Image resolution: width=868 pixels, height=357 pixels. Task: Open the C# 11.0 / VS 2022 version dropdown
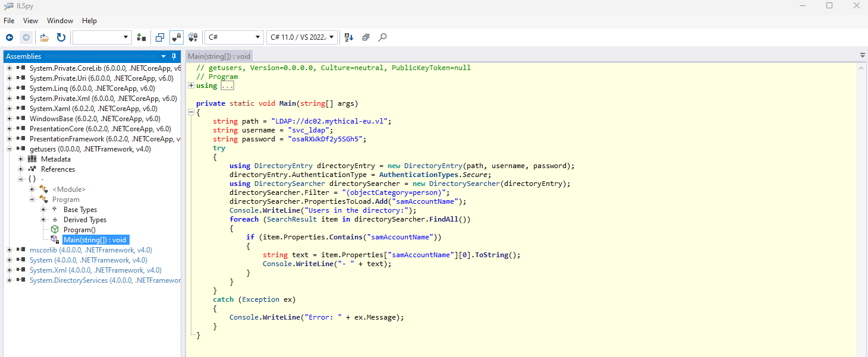click(302, 37)
